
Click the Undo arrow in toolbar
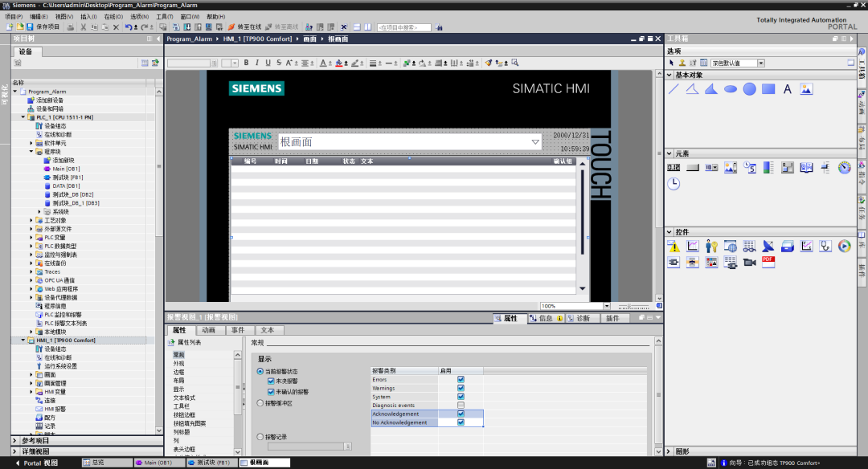coord(129,27)
